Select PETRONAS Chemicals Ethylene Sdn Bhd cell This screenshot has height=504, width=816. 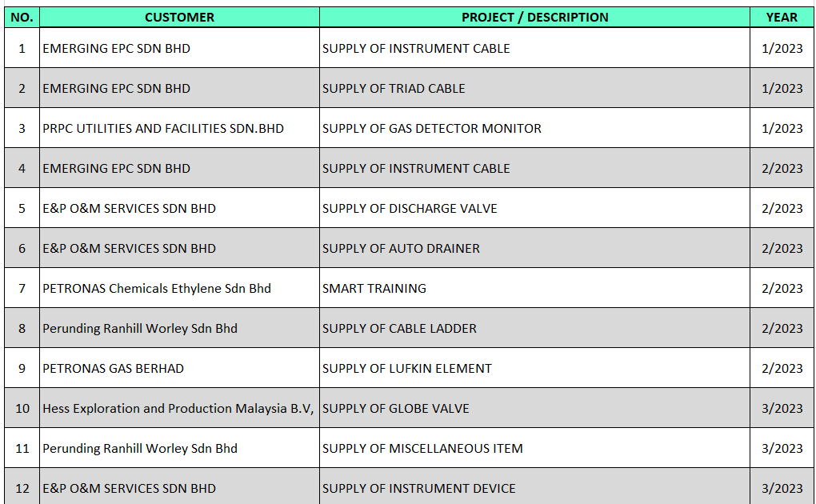[157, 288]
